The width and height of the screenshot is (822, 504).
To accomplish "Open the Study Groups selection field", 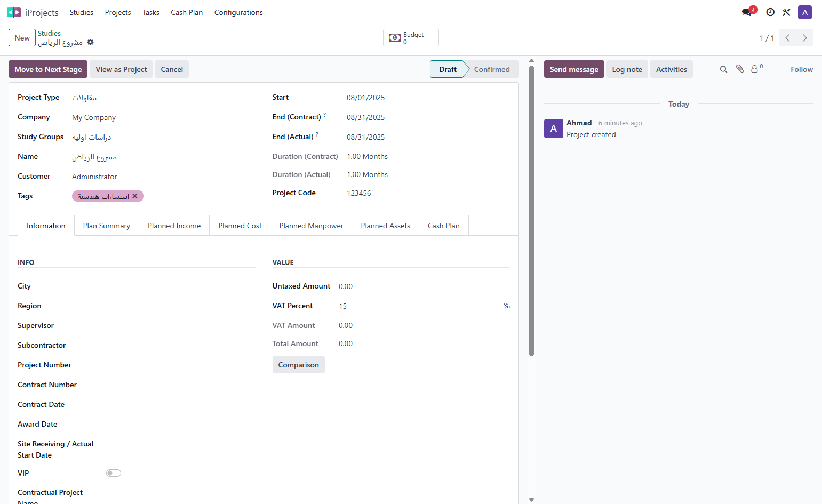I will click(x=163, y=137).
